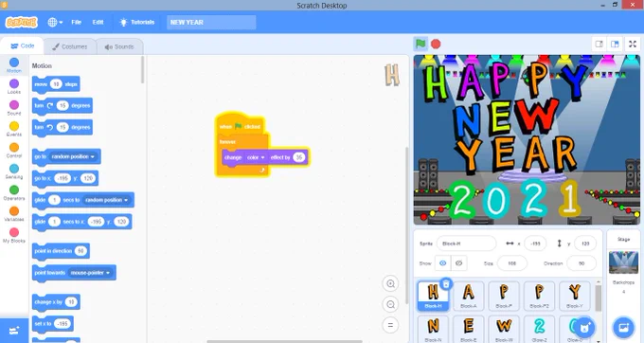Open the glide secs to random position dropdown
The image size is (644, 343).
click(106, 200)
